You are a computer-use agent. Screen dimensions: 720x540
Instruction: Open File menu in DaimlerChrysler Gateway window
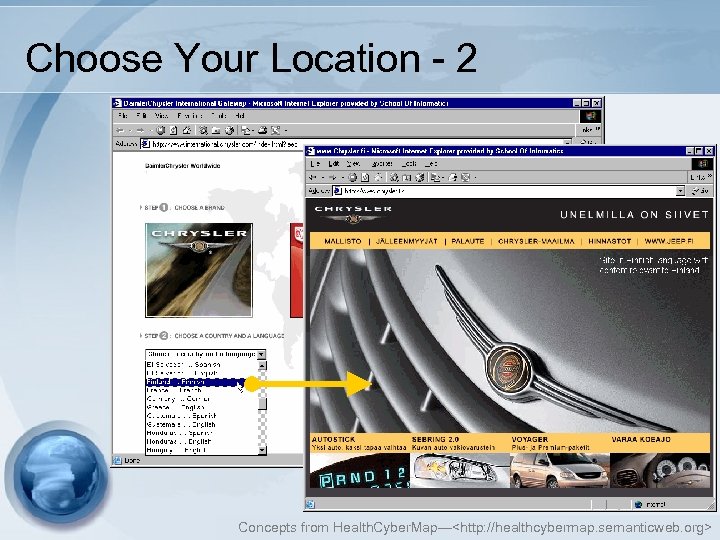coord(123,116)
